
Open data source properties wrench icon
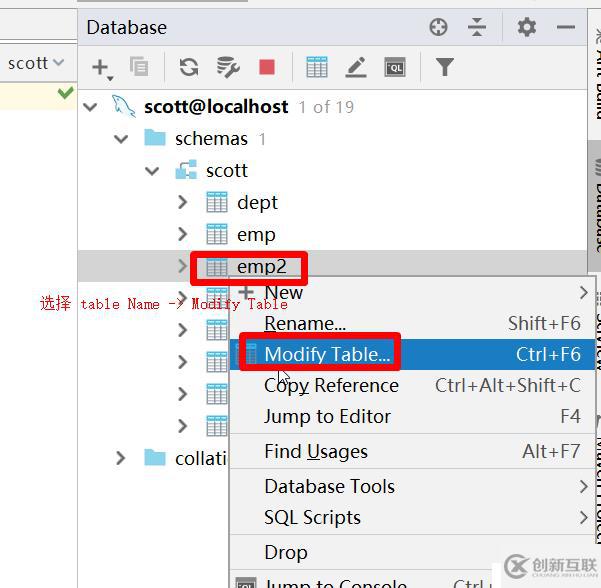[x=228, y=67]
